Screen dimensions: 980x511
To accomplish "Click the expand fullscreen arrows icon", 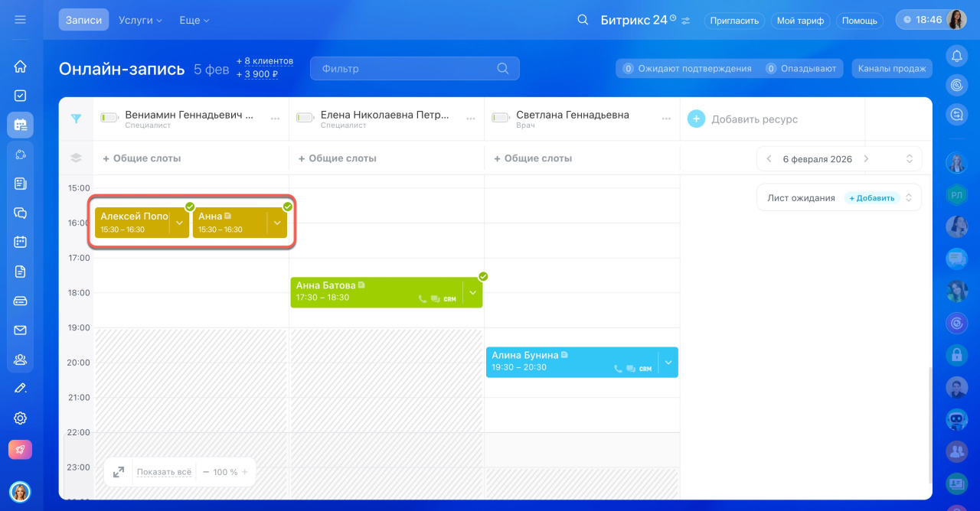I will (119, 472).
